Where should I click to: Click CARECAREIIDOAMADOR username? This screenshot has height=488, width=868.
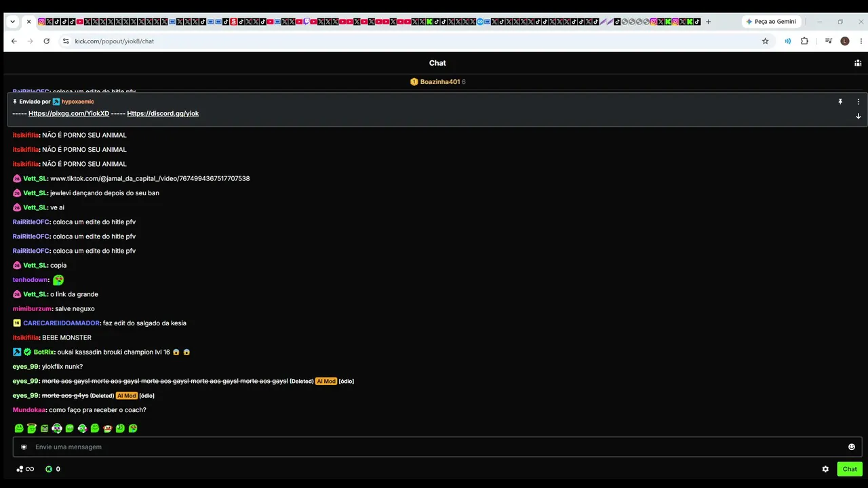tap(62, 323)
